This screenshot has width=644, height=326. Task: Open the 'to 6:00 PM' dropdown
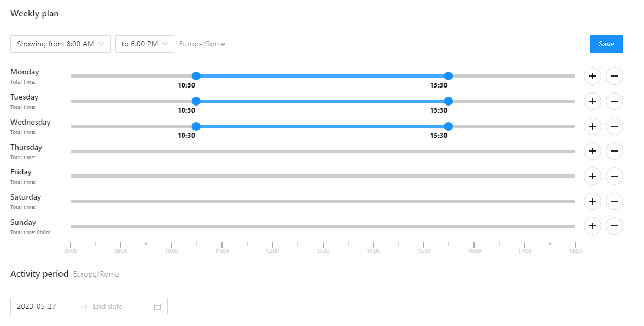pyautogui.click(x=144, y=44)
